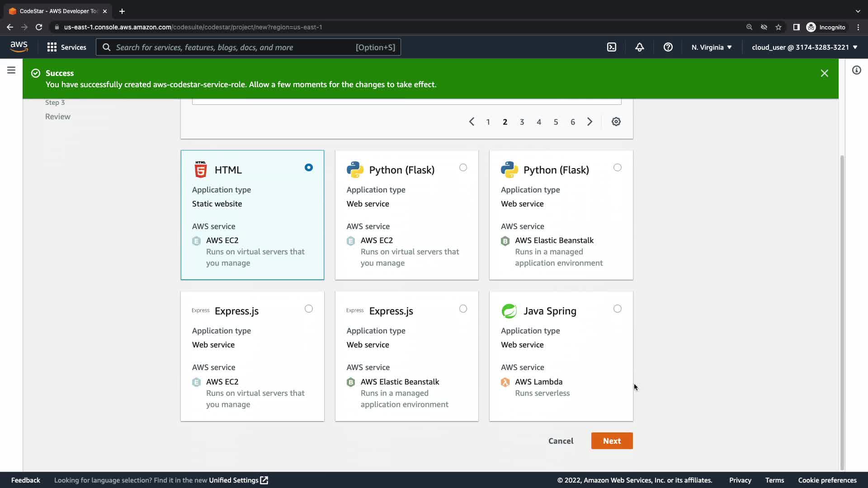
Task: Select Java Spring Lambda template radio
Action: pyautogui.click(x=617, y=309)
